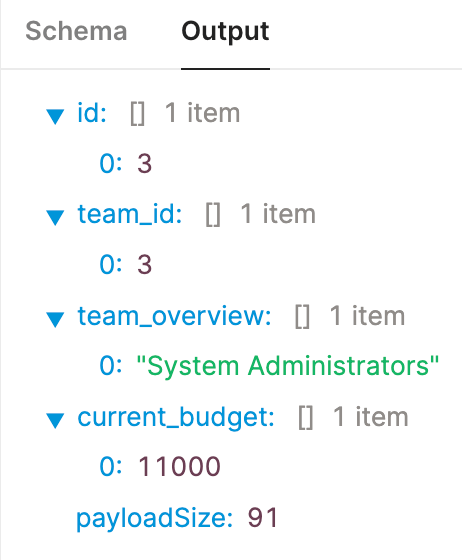Click the array bracket icon beside team_id
Screen dimensions: 462x560
[x=213, y=215]
